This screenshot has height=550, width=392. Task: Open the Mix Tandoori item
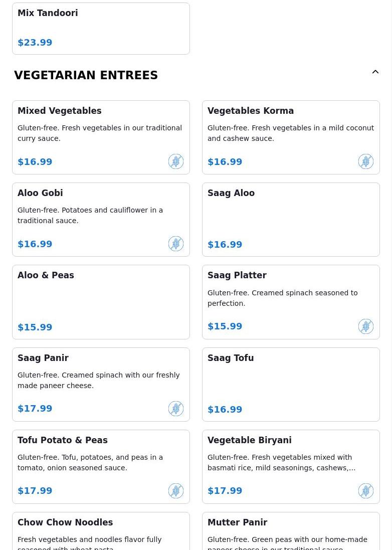click(x=101, y=28)
